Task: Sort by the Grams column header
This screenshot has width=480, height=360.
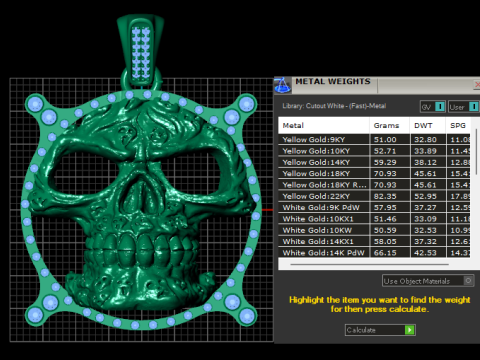Action: click(x=389, y=125)
